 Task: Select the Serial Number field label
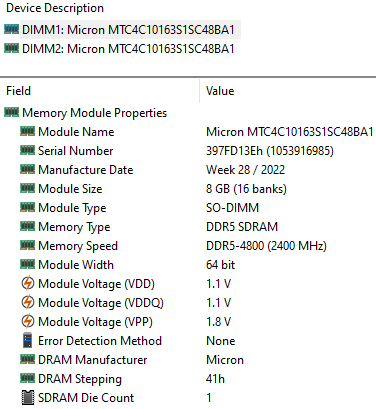tap(76, 151)
